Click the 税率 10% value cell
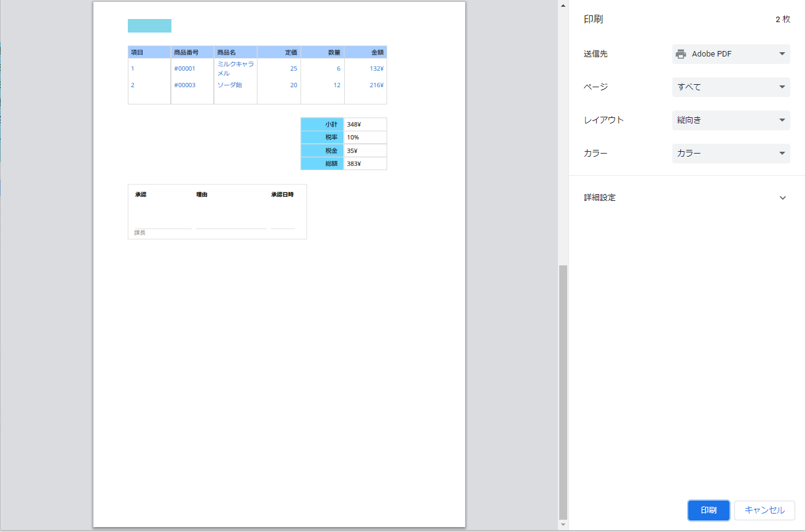 [365, 138]
